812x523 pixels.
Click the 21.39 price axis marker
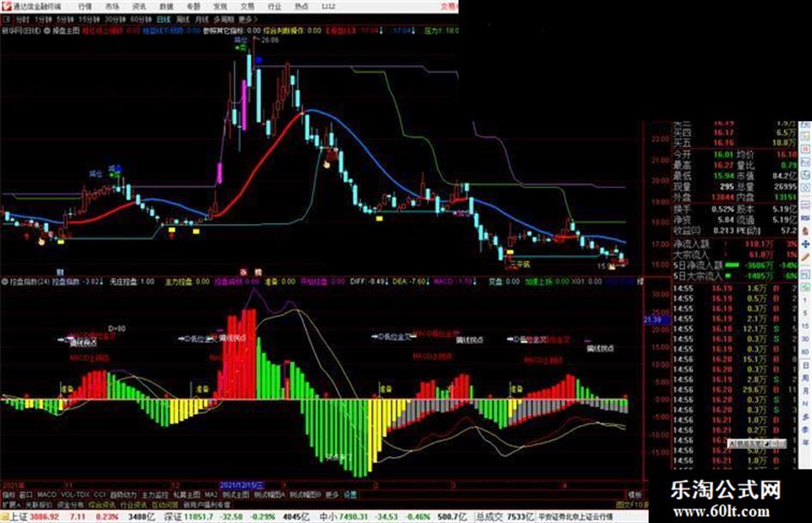pos(656,319)
